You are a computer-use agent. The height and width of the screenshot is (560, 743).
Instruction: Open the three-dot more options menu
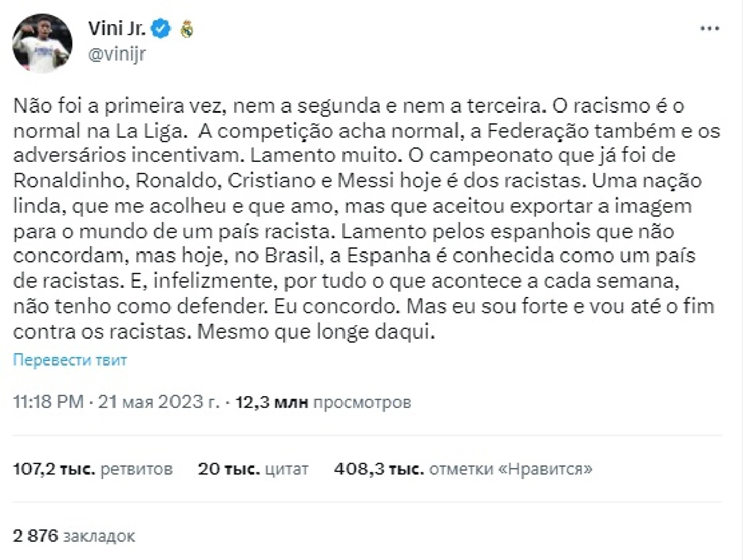tap(709, 29)
